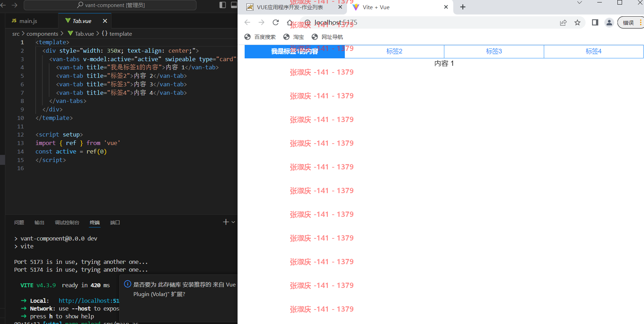644x324 pixels.
Task: View site information icon in address bar
Action: [308, 23]
